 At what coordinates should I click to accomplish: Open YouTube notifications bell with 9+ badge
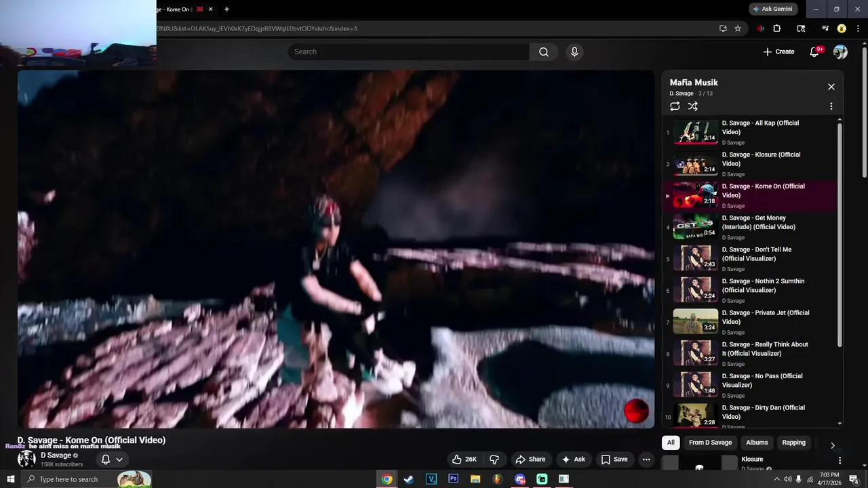[816, 52]
